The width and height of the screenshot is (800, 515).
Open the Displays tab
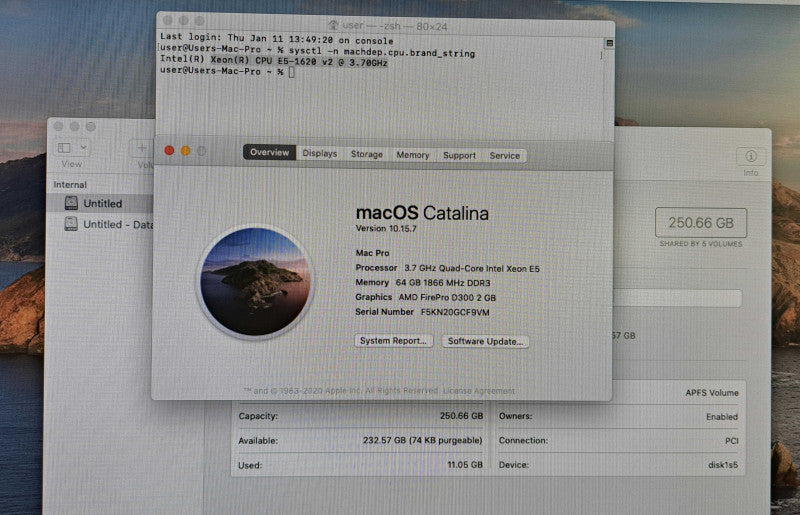point(320,153)
